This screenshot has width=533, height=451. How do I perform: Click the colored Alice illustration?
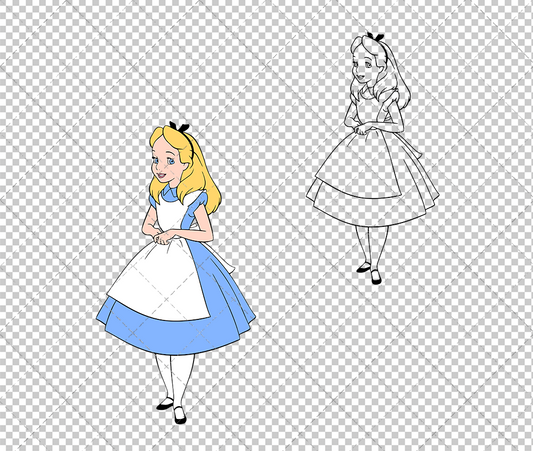176,273
